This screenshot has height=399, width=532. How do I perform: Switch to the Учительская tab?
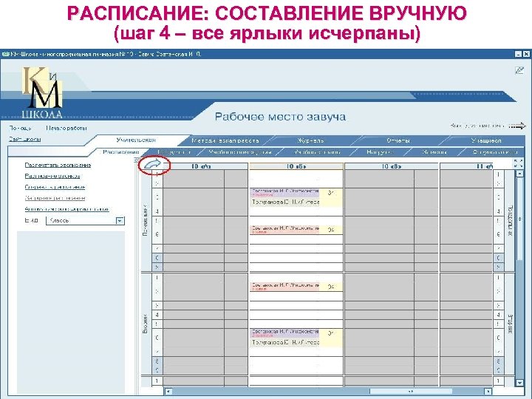coord(136,140)
